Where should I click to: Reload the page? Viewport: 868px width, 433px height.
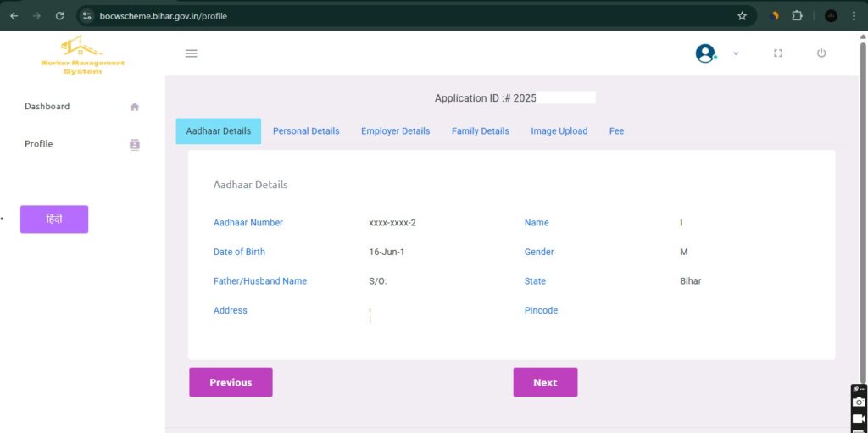[60, 16]
